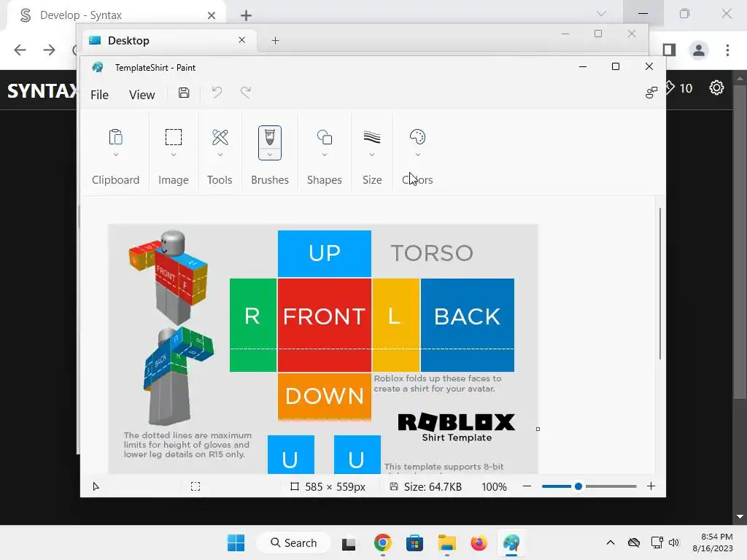Go forward in Chrome browser

49,50
